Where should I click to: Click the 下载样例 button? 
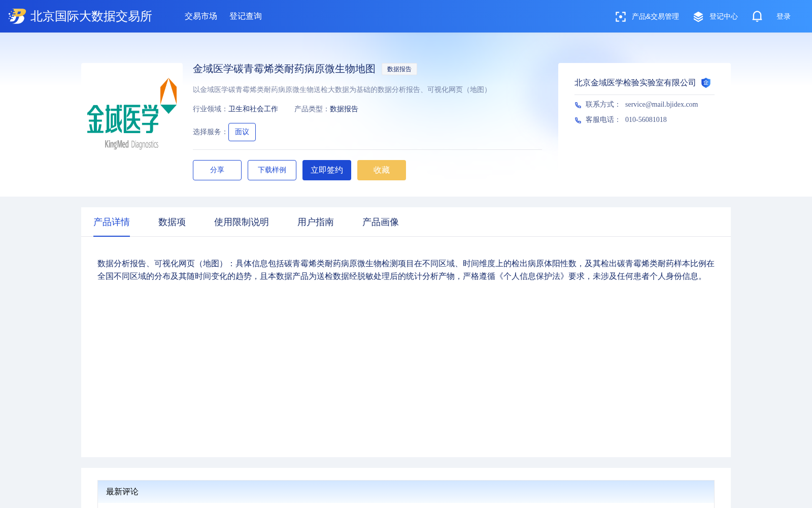(272, 170)
